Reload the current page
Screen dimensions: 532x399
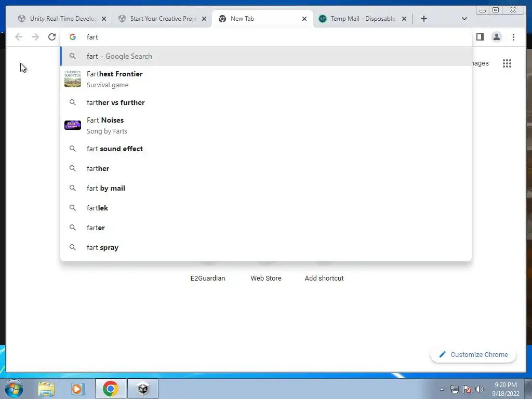tap(52, 37)
